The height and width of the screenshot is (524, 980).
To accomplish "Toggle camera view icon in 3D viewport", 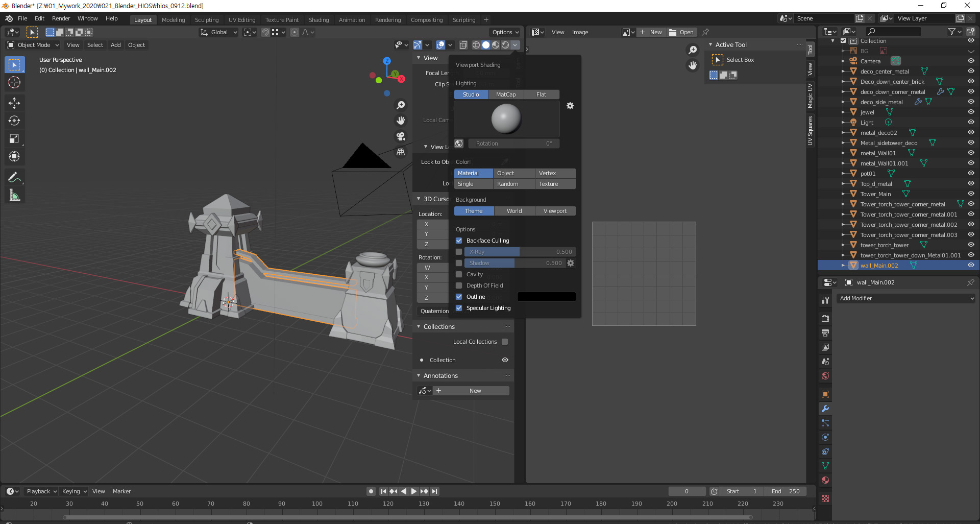I will click(x=401, y=136).
